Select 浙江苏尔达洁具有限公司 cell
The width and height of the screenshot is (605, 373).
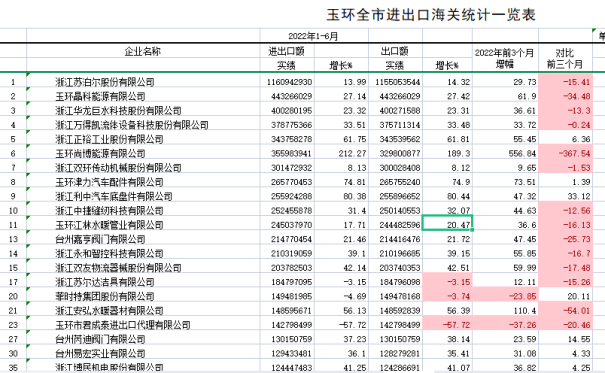tap(105, 282)
